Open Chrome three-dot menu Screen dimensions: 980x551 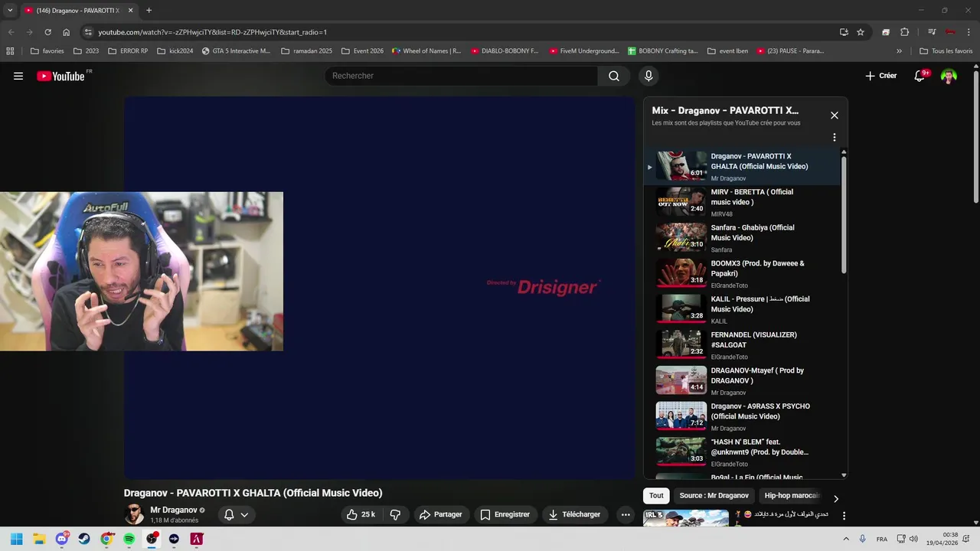[968, 32]
